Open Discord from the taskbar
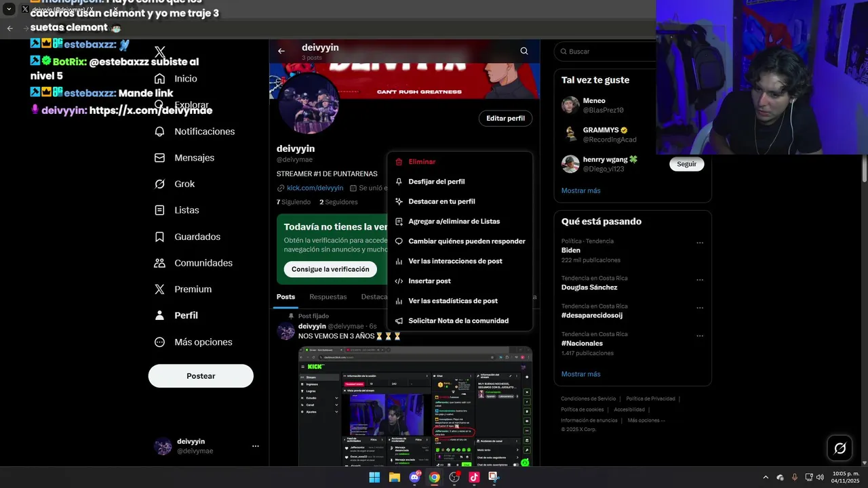868x488 pixels. click(x=414, y=477)
